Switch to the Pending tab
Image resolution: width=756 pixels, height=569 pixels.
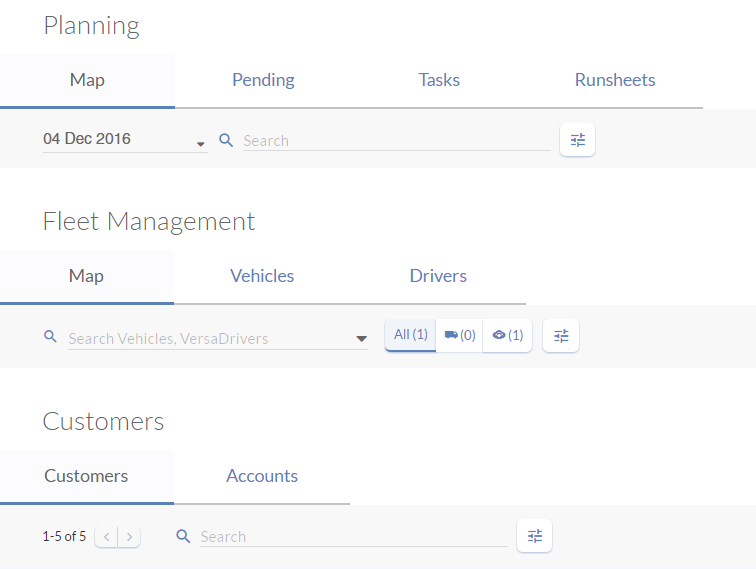coord(263,80)
